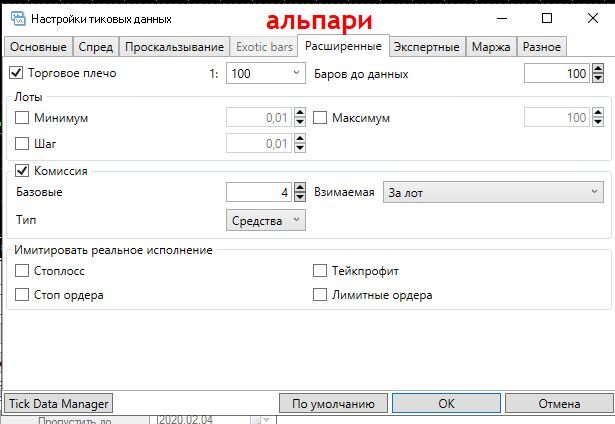Increase Шаг with up arrow

click(x=300, y=138)
